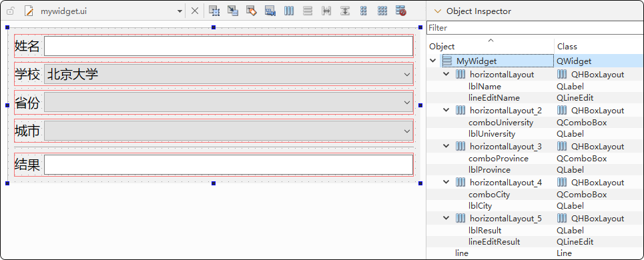Select lblProvince in the object tree
The height and width of the screenshot is (260, 644).
pyautogui.click(x=489, y=170)
